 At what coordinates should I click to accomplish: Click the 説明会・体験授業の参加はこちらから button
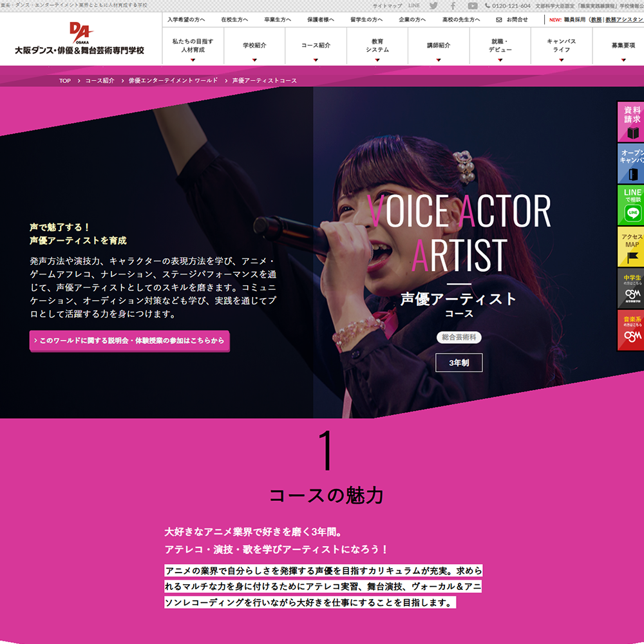pos(129,341)
